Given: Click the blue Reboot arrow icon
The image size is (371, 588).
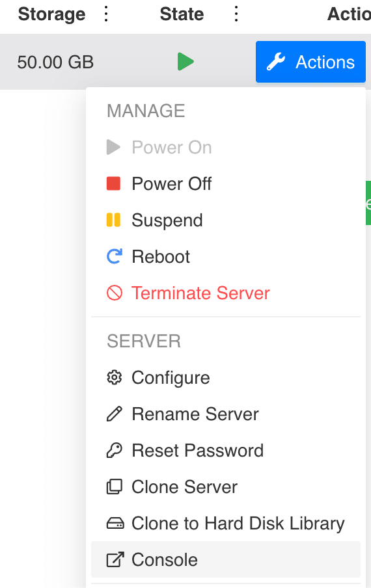Looking at the screenshot, I should [x=114, y=256].
